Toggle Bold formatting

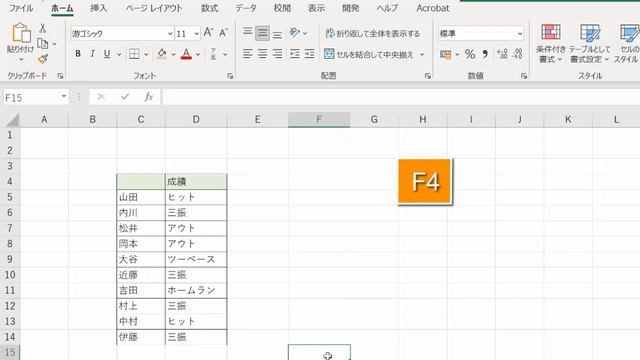(x=78, y=53)
